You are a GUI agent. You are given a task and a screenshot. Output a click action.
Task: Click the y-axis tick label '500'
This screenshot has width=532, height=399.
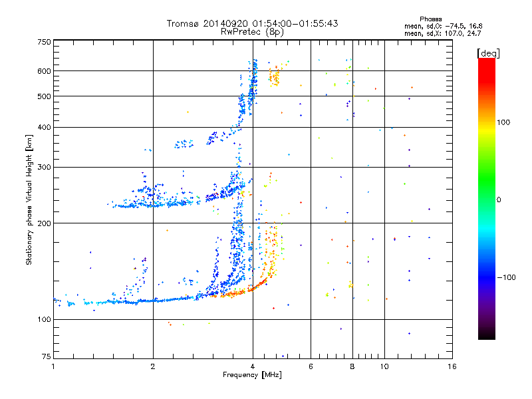44,96
